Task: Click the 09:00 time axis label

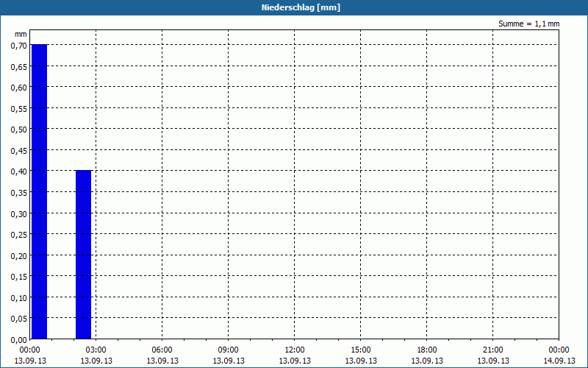Action: 229,350
